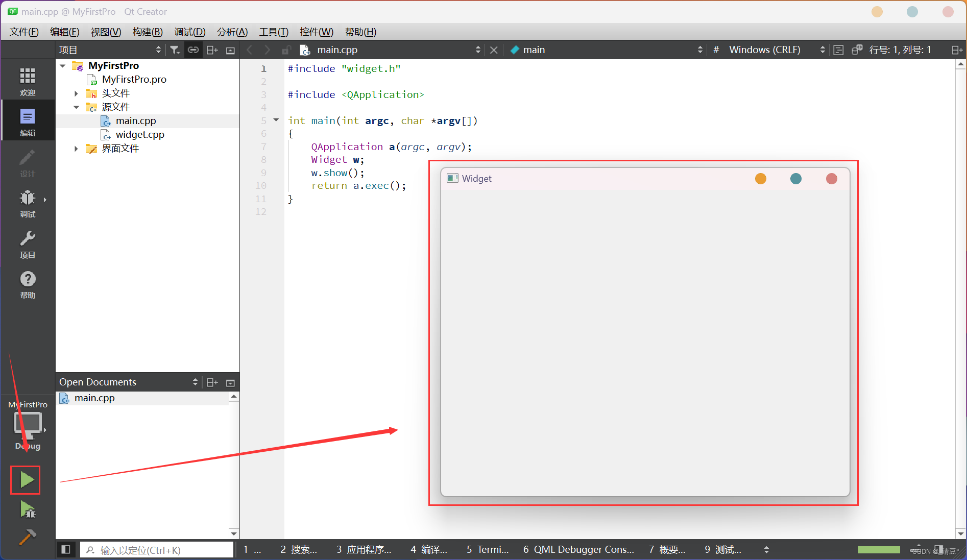Open the main.cpp file selector dropdown
The image size is (967, 560).
(x=478, y=50)
